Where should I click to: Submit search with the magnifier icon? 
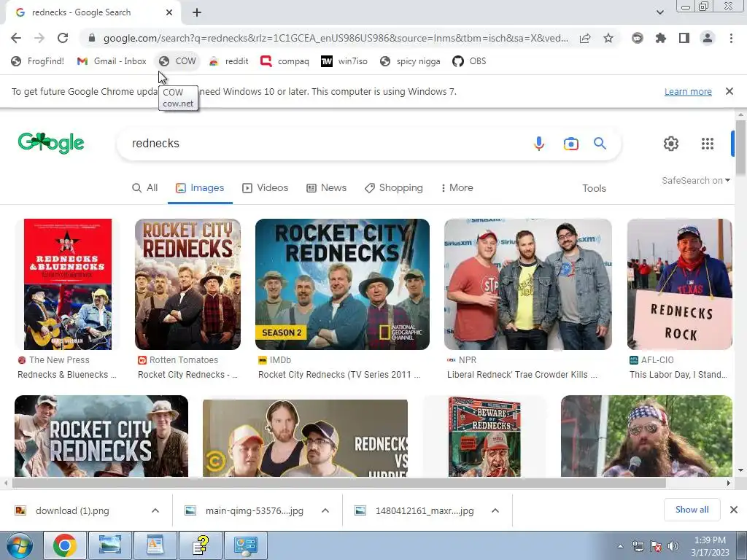[600, 144]
